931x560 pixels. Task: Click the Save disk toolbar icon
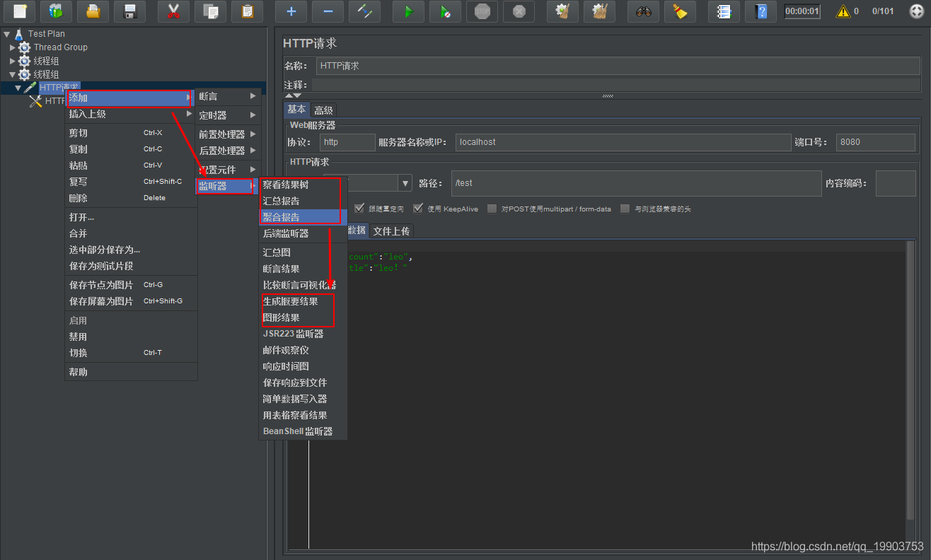coord(129,11)
